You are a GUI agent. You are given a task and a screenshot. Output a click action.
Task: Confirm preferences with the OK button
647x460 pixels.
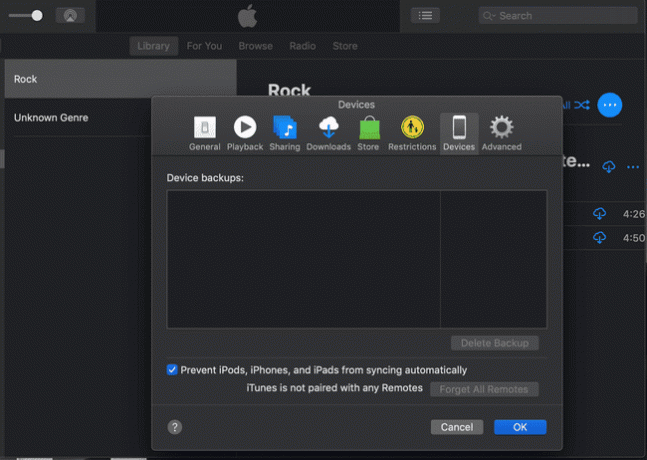pyautogui.click(x=520, y=427)
